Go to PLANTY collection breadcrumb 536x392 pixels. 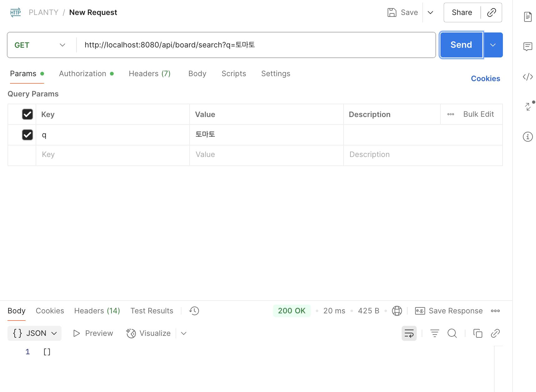(x=44, y=12)
